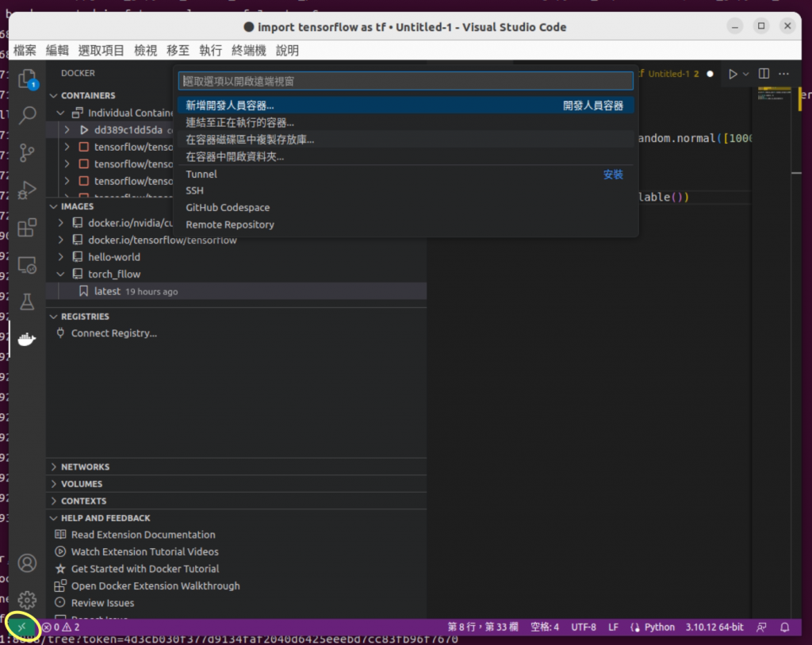
Task: Choose 在容器磁碟區中複製存放庫... option
Action: [405, 140]
